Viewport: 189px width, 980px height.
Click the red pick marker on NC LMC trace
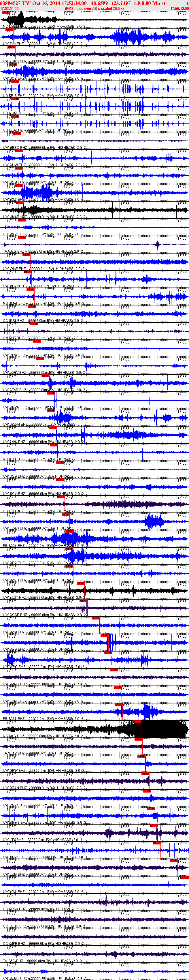tap(137, 722)
